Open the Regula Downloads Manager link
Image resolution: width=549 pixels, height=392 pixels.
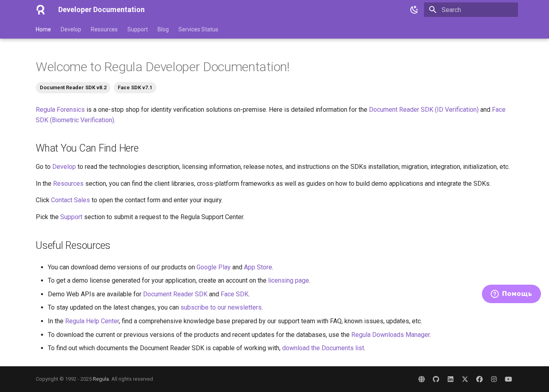click(x=390, y=335)
